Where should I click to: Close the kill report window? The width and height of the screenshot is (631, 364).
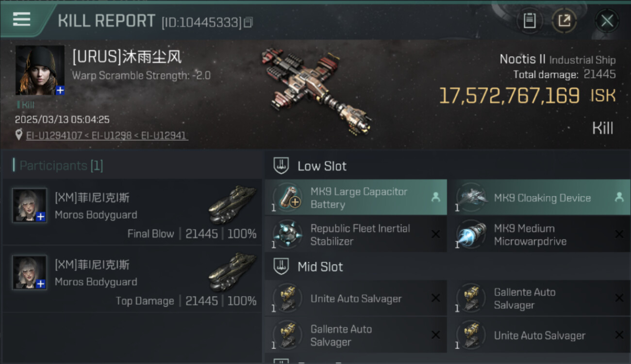point(607,21)
